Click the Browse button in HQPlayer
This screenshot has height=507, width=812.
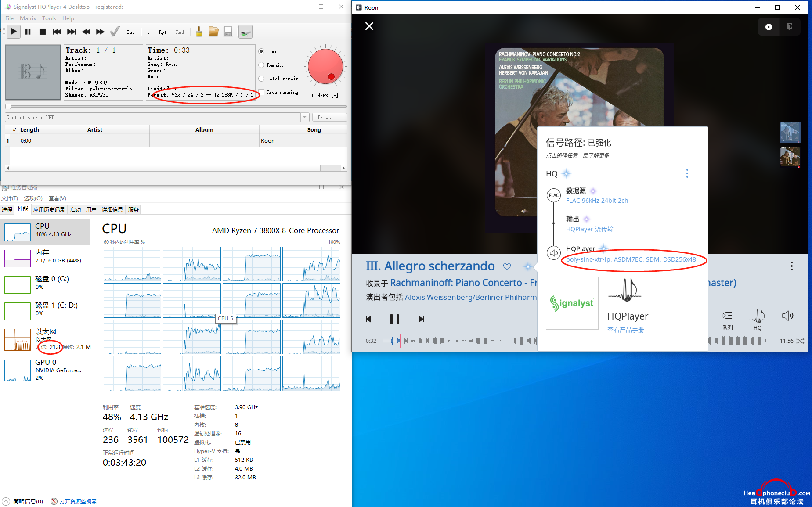point(329,117)
